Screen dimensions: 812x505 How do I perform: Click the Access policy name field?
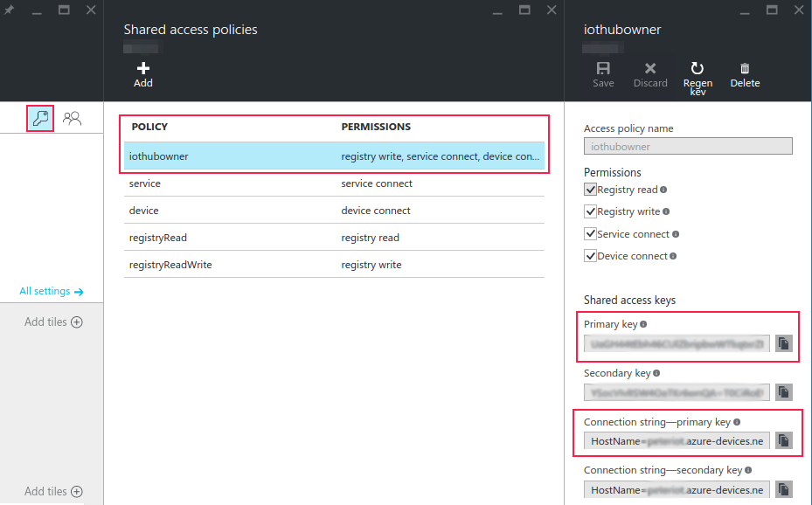point(688,147)
